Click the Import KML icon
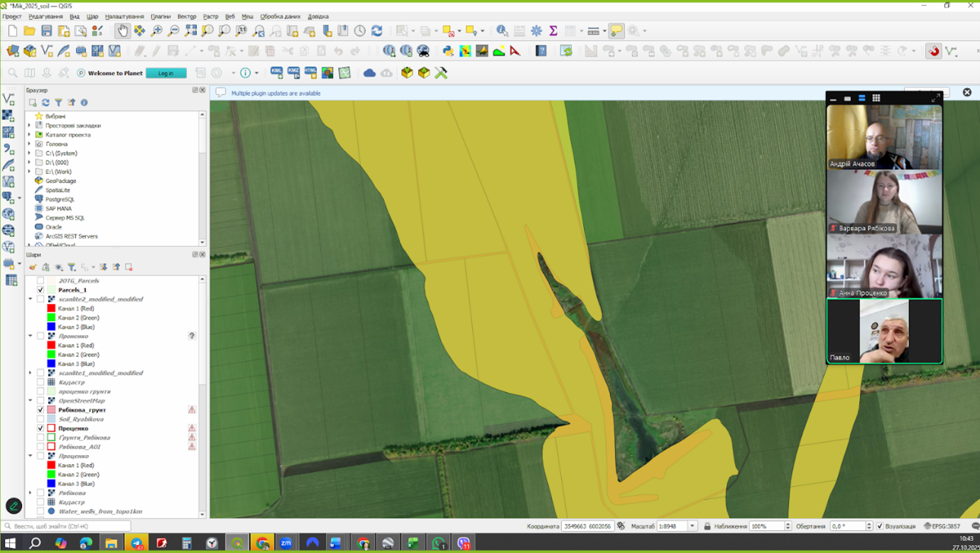Screen dimensions: 980x553 pos(276,72)
